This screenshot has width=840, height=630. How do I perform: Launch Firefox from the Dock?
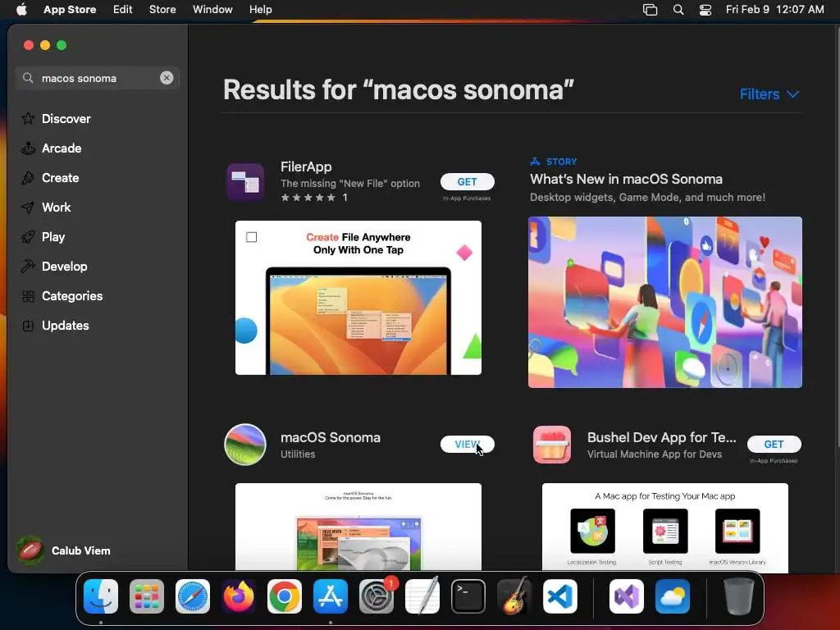pyautogui.click(x=239, y=596)
